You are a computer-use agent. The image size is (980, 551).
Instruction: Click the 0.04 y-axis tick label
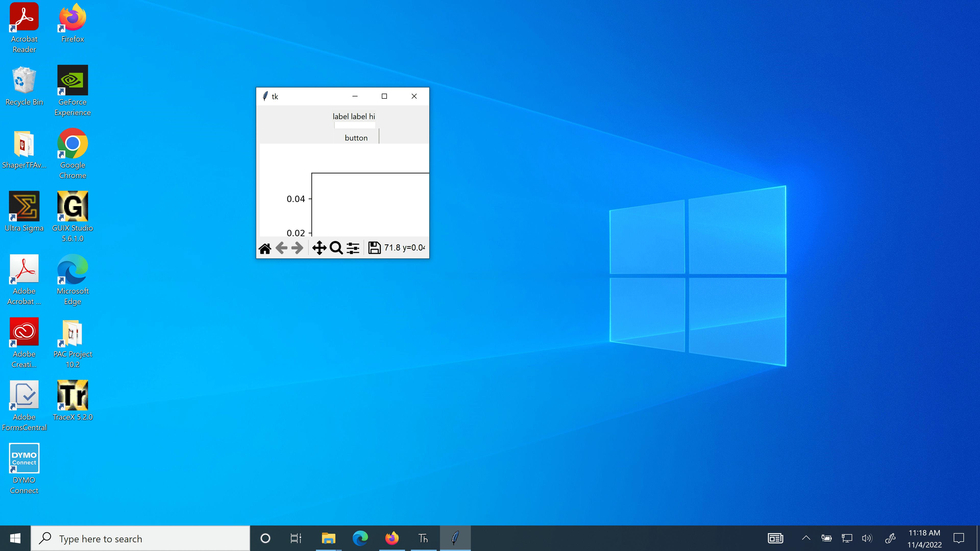click(296, 199)
